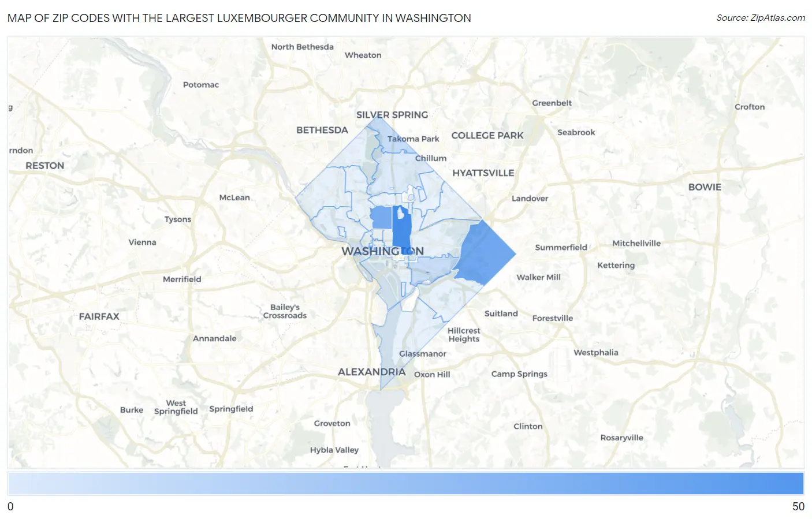Click the 'Hillcrest Heights' map label
Viewport: 812px width, 519px height.
point(464,335)
